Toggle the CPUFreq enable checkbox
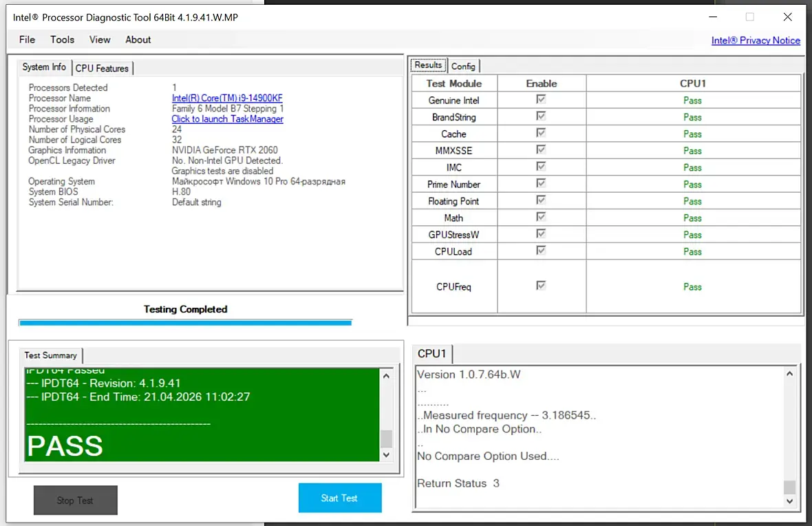The width and height of the screenshot is (812, 526). (x=541, y=286)
